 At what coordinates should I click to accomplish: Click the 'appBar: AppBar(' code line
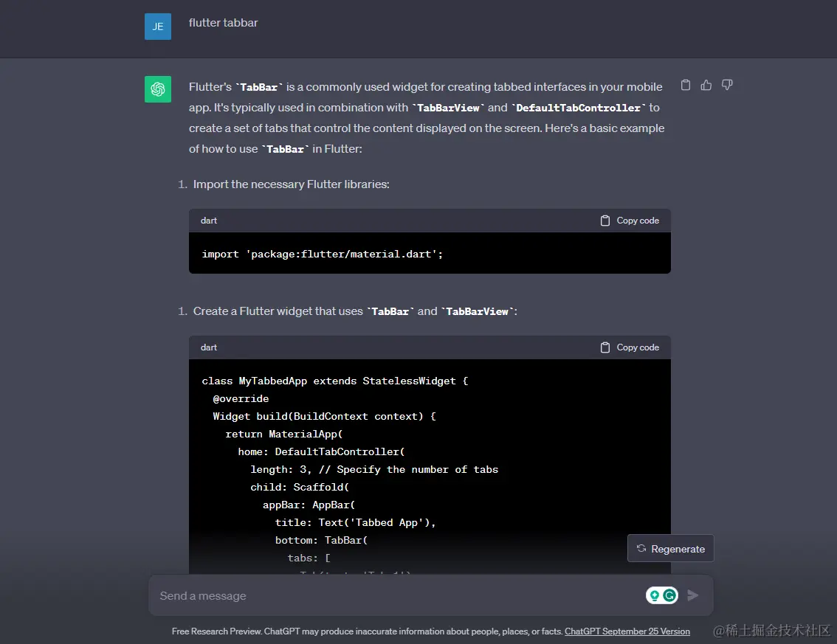tap(309, 505)
